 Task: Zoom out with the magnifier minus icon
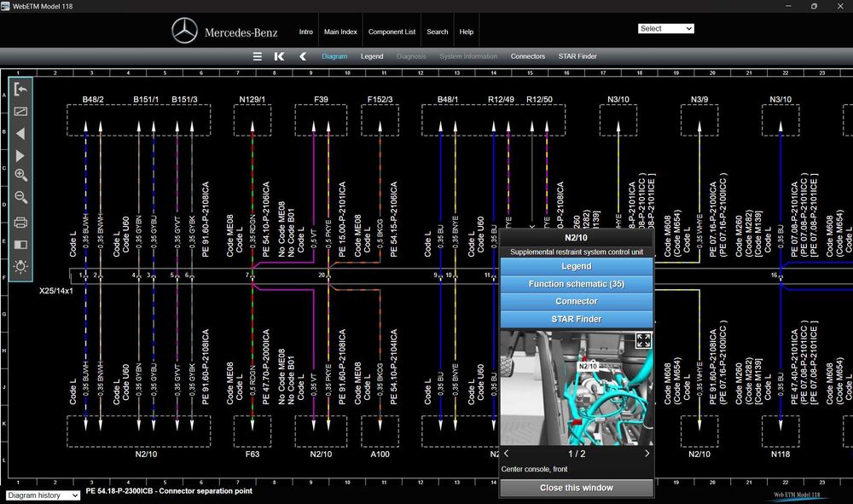[x=20, y=197]
